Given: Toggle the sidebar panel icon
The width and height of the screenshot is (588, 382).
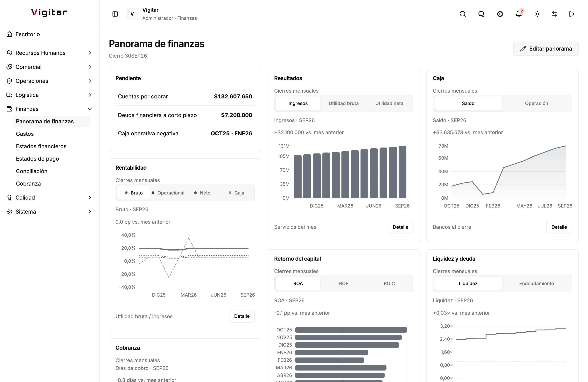Looking at the screenshot, I should coord(115,14).
